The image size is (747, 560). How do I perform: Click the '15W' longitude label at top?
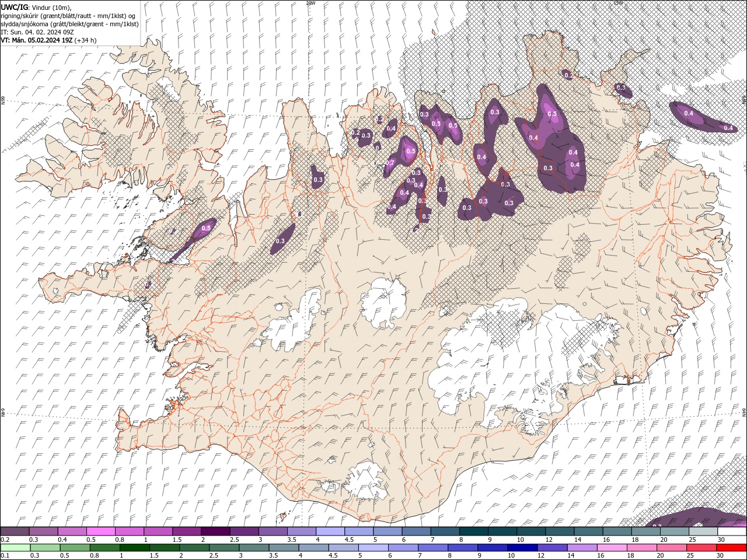point(618,3)
